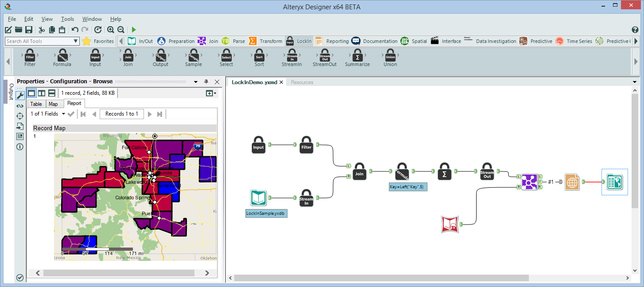644x287 pixels.
Task: Switch to single pane view layout
Action: 31,93
